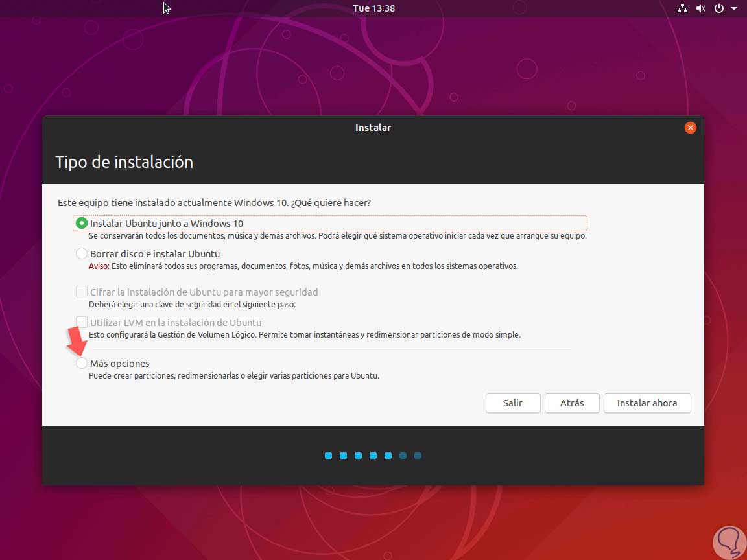747x560 pixels.
Task: Tick Cifrar la instalación de Ubuntu checkbox
Action: pos(82,292)
